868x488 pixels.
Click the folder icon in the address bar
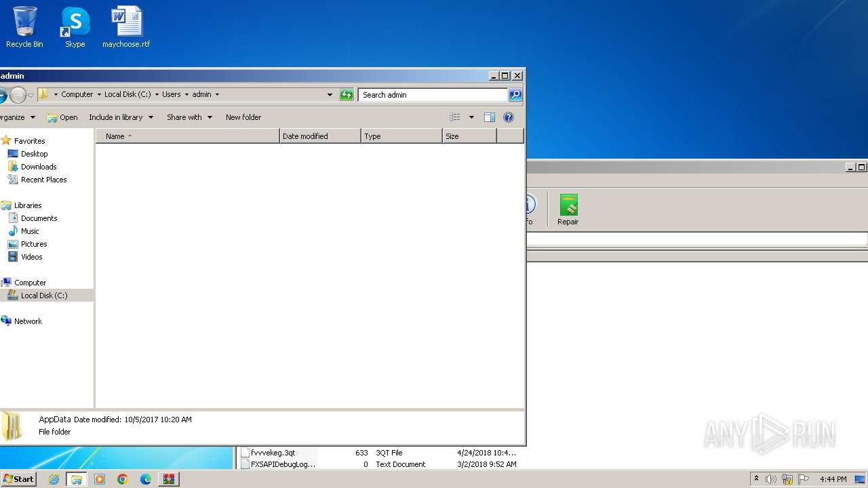tap(43, 94)
